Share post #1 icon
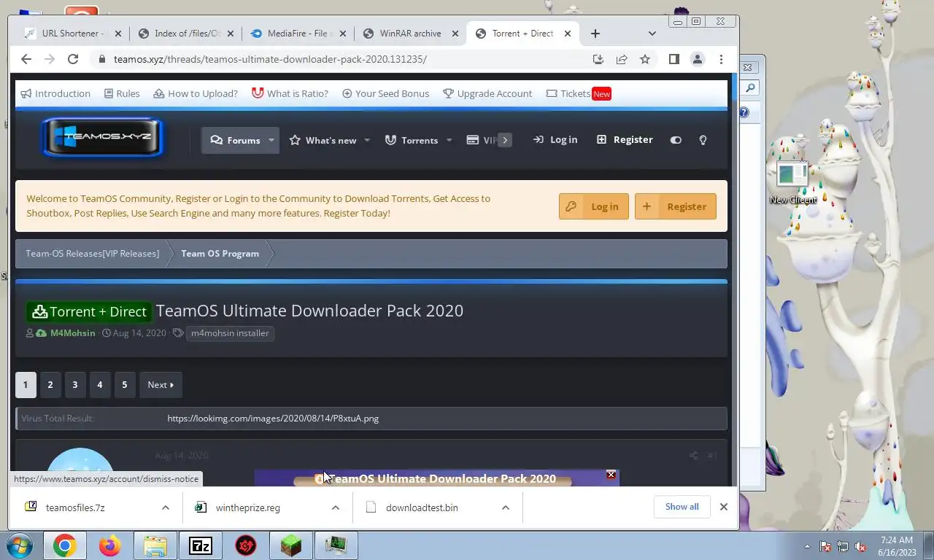This screenshot has height=560, width=934. click(693, 456)
